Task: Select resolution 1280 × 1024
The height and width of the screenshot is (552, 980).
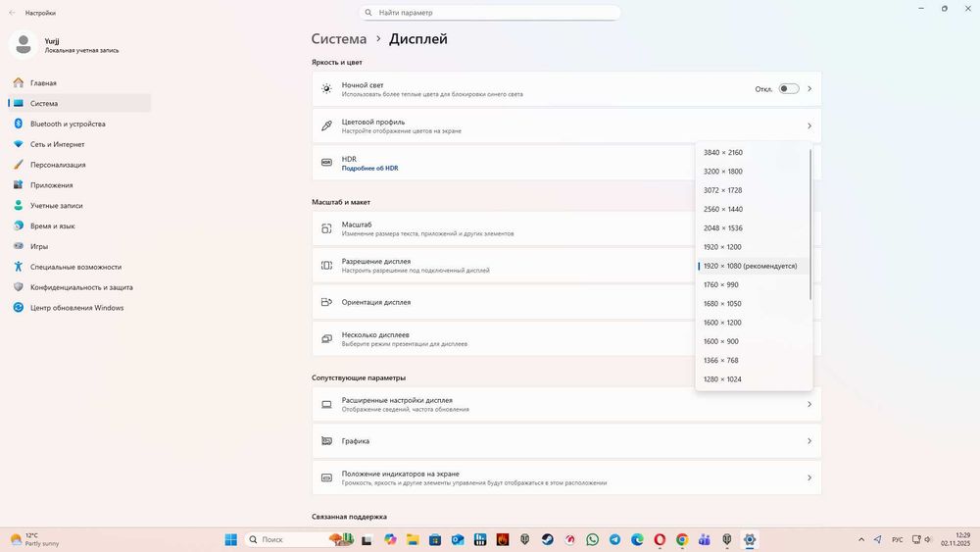Action: pyautogui.click(x=753, y=378)
